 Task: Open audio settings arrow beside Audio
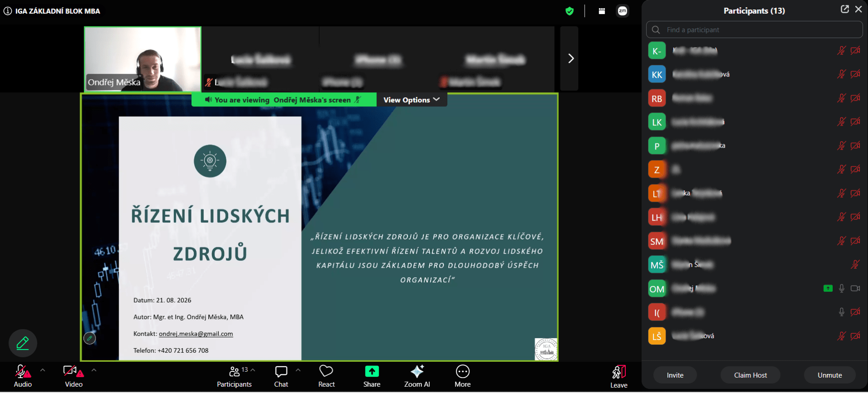[x=43, y=370]
